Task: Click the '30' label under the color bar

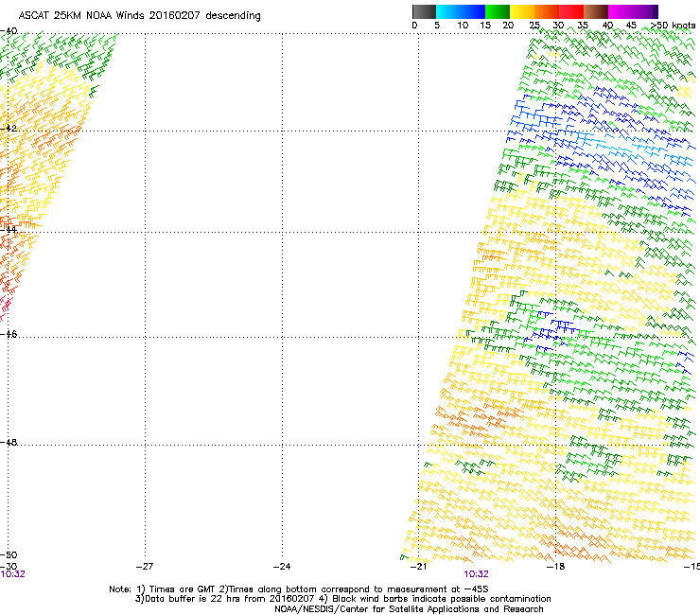Action: [x=558, y=26]
